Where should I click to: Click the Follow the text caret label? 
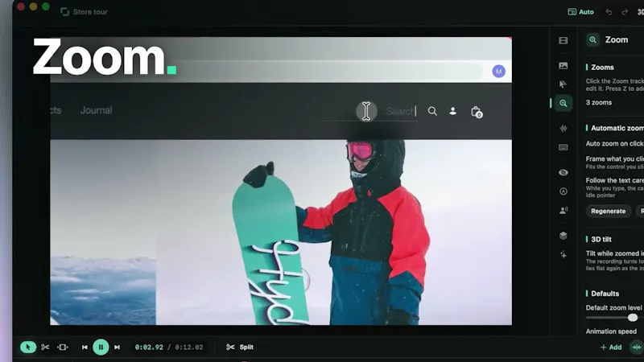(x=614, y=180)
